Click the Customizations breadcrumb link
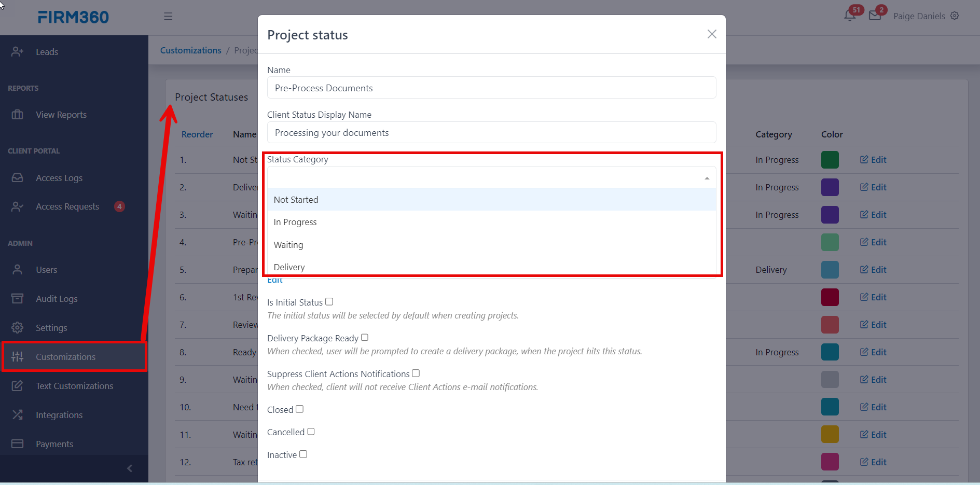The width and height of the screenshot is (980, 485). (190, 50)
